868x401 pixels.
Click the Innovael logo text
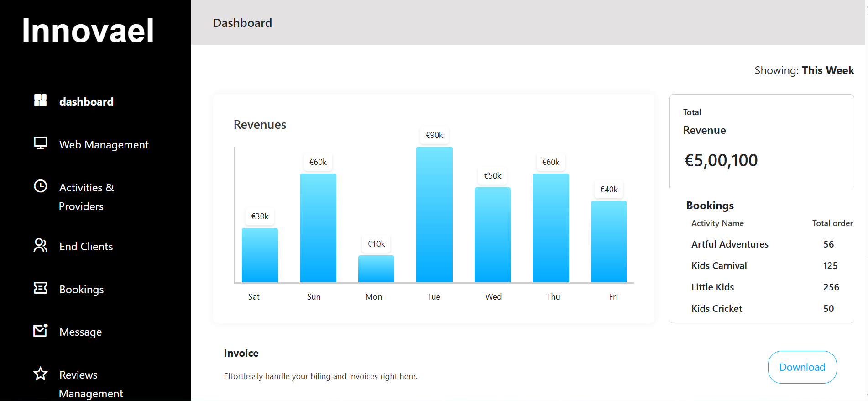point(88,31)
